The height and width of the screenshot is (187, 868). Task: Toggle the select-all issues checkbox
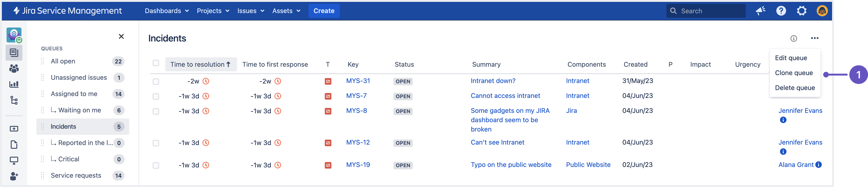(x=156, y=63)
